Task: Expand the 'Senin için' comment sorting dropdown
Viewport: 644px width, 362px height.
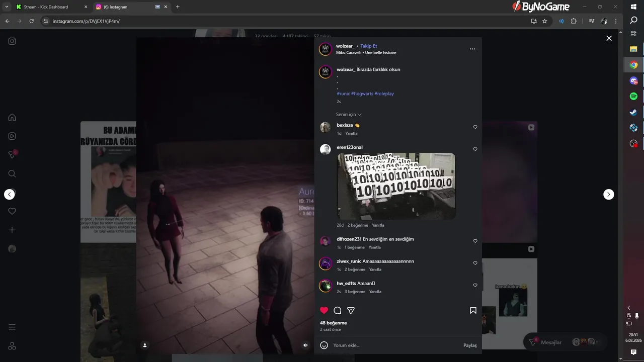Action: pyautogui.click(x=349, y=115)
